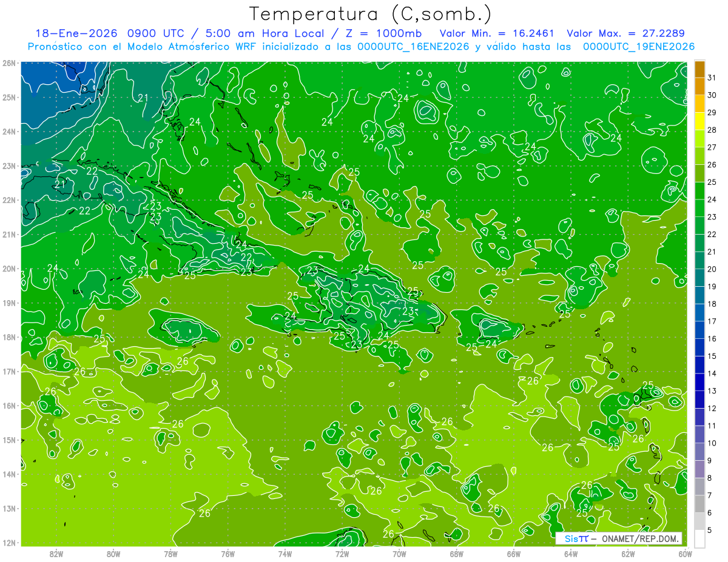Click longitude axis label "78W"
Image resolution: width=728 pixels, height=562 pixels.
pos(170,554)
